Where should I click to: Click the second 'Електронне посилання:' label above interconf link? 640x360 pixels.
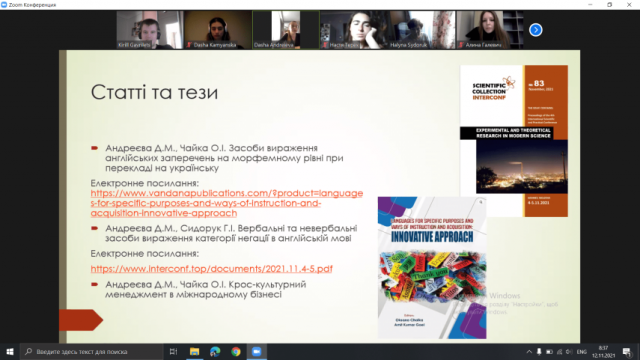coord(144,253)
